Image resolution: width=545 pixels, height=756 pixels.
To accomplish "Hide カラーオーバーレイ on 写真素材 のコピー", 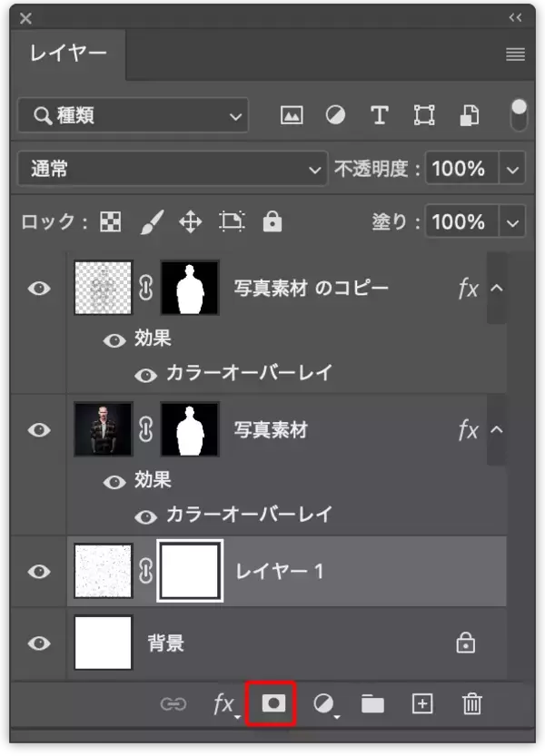I will (x=145, y=375).
